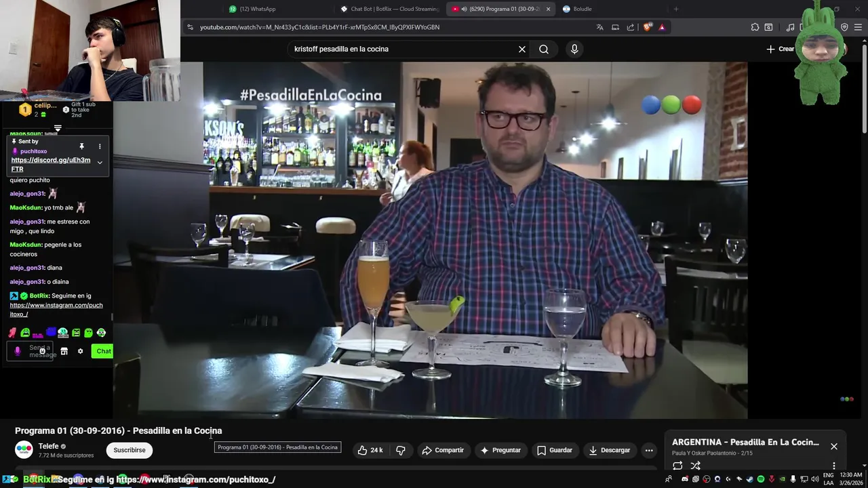This screenshot has width=868, height=488.
Task: Focus the YouTube search field
Action: tap(403, 49)
